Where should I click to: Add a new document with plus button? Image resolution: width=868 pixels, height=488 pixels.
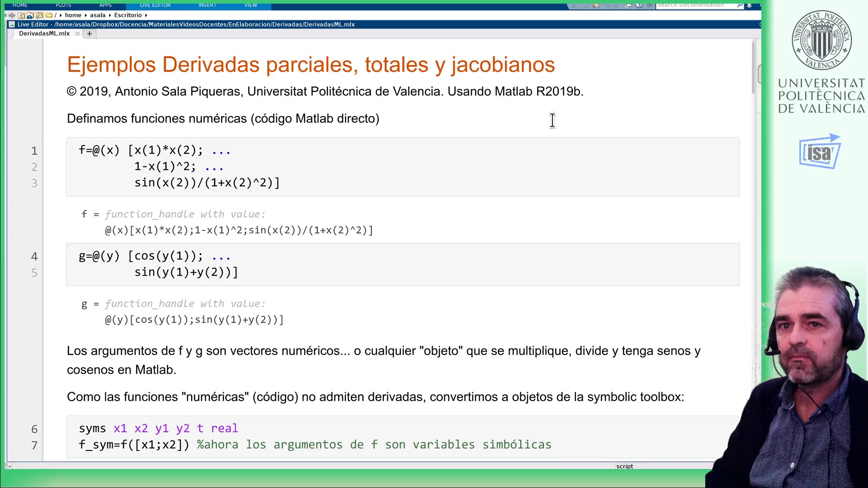(x=90, y=33)
